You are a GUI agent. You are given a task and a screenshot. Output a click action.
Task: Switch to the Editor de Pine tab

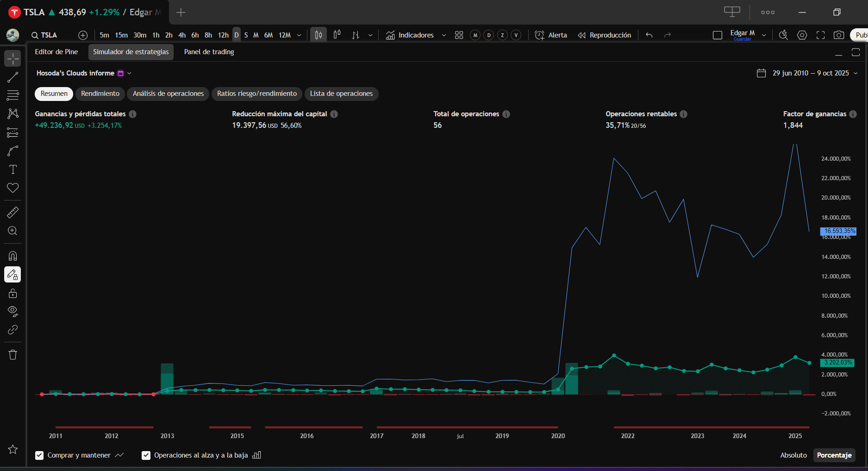click(x=56, y=52)
